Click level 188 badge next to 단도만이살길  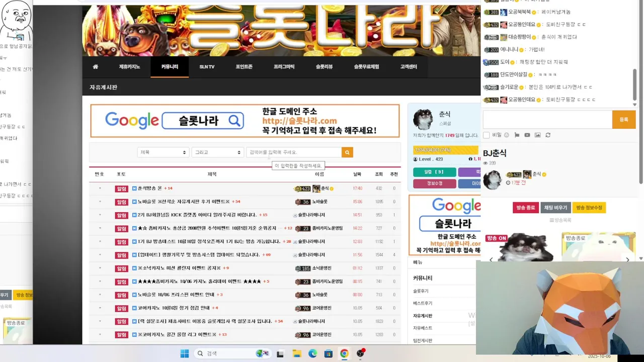(x=492, y=75)
